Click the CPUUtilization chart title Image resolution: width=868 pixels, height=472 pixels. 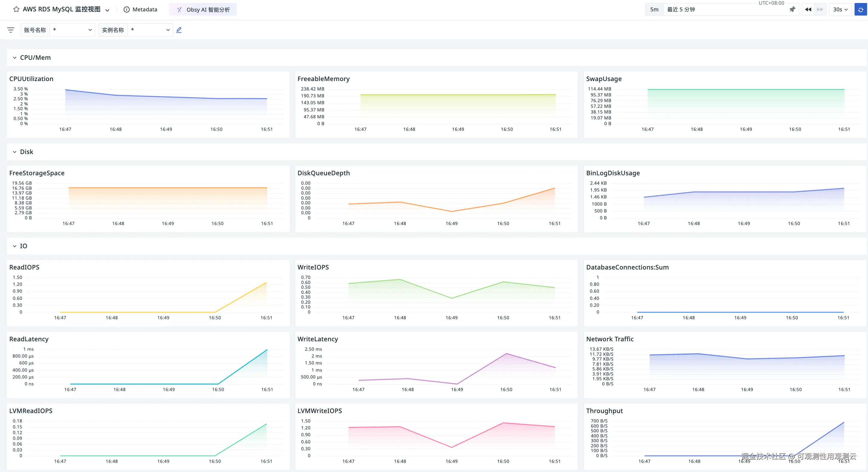(x=31, y=79)
